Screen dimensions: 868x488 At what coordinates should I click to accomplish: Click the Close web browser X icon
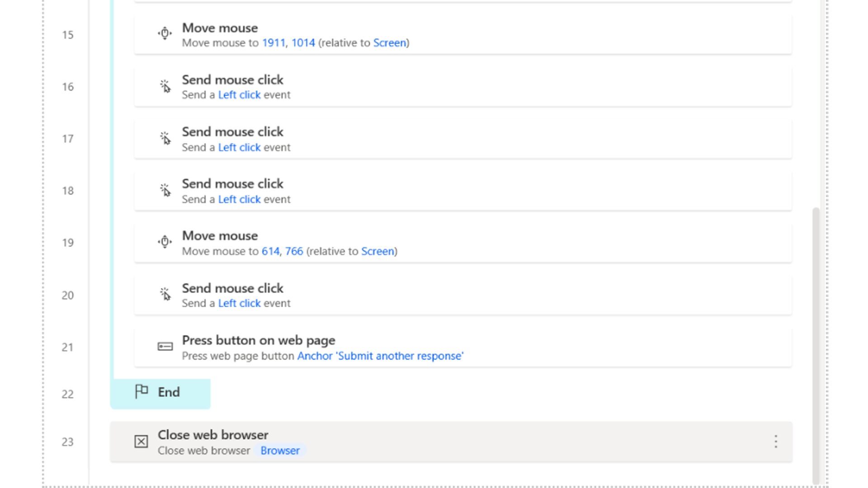click(141, 441)
